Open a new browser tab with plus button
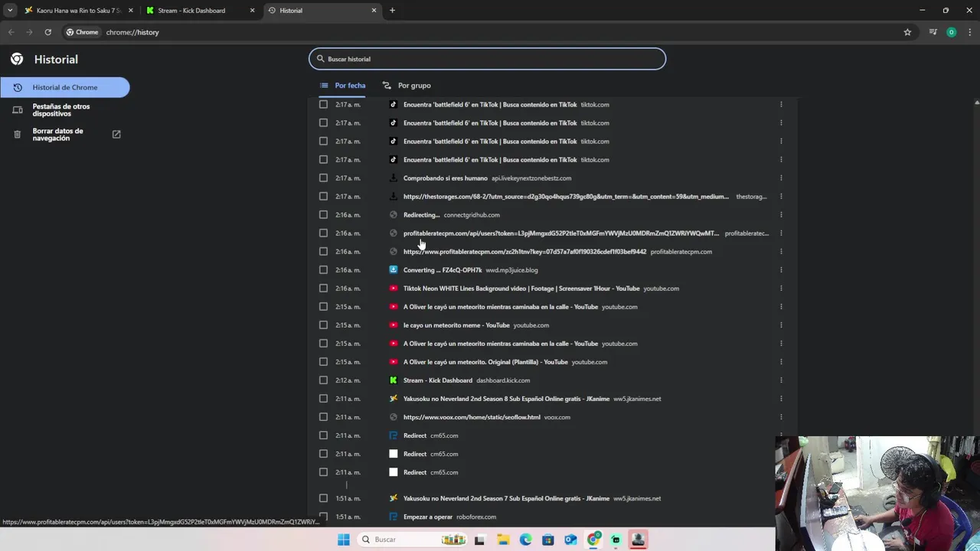This screenshot has width=980, height=551. tap(392, 10)
